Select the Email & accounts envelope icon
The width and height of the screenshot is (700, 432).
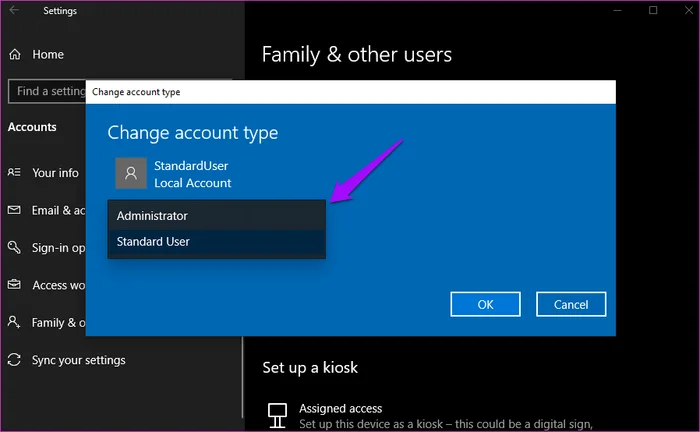coord(14,210)
